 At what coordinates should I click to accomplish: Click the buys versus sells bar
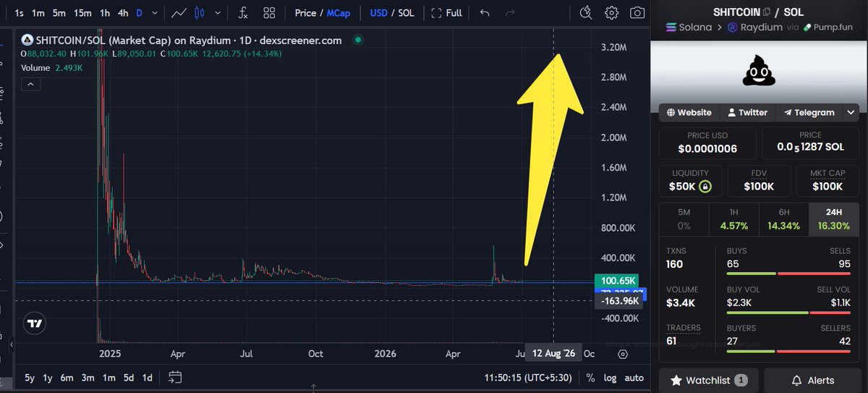pos(788,274)
